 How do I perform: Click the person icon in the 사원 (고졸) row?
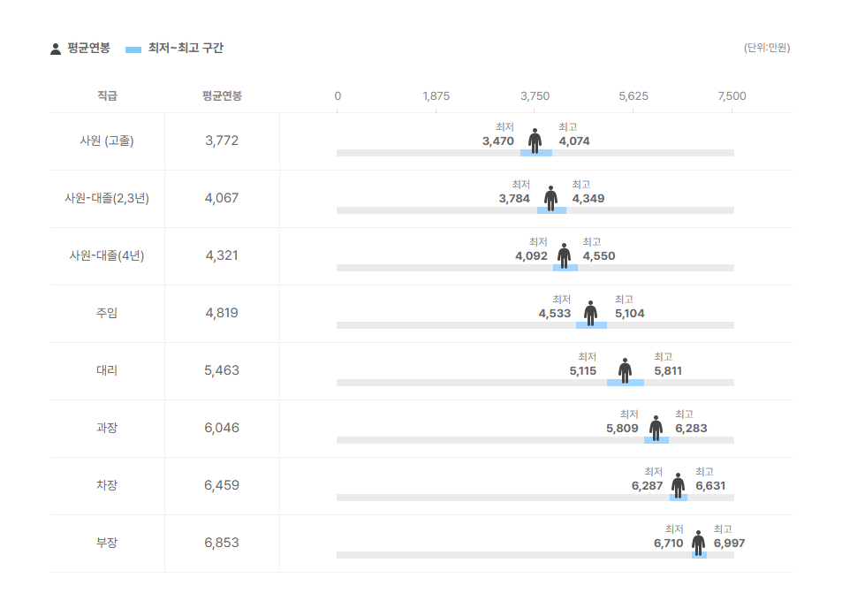coord(535,141)
